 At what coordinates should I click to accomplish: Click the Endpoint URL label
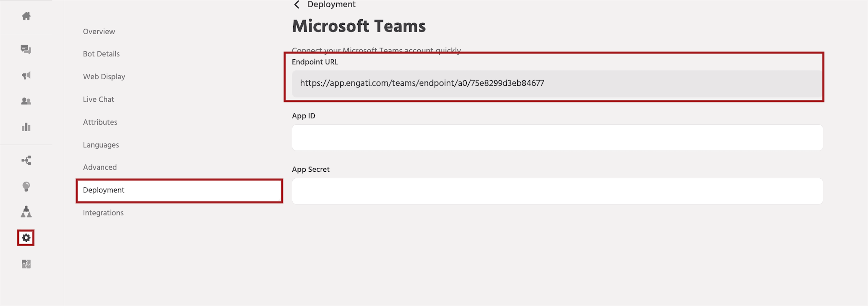click(315, 62)
